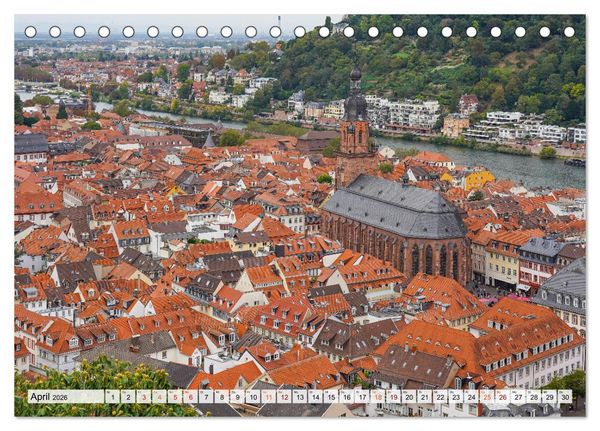
Task: Select day "2" in the calendar strip
Action: [128, 397]
